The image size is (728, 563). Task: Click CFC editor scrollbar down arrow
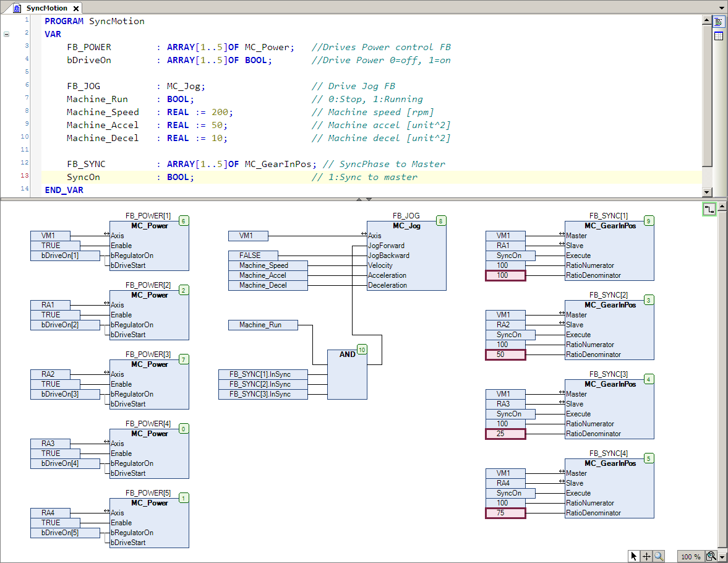click(722, 556)
